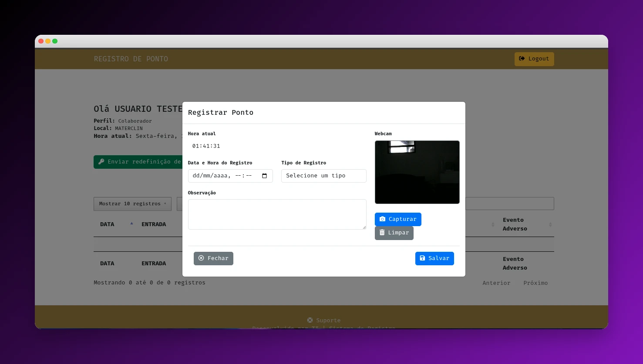
Task: Go to the Próximo page
Action: pyautogui.click(x=535, y=283)
